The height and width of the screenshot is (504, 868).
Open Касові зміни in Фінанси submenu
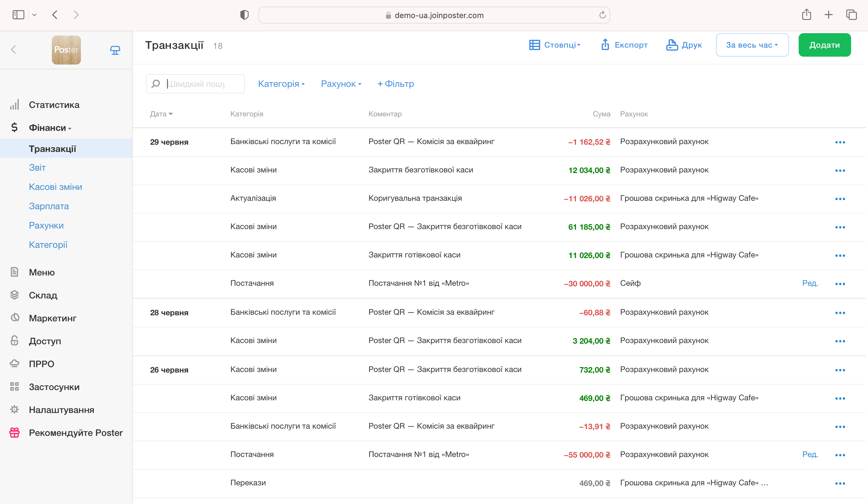click(x=55, y=187)
